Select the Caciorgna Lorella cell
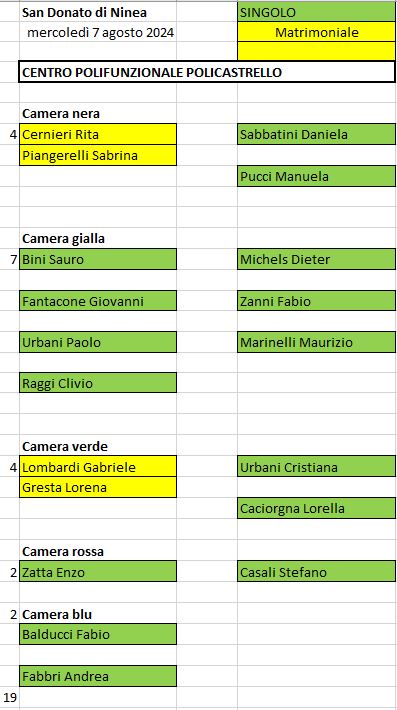This screenshot has height=710, width=397. (x=316, y=508)
